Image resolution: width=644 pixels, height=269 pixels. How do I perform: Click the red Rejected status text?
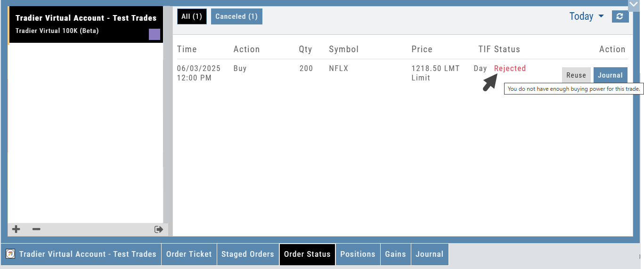510,69
